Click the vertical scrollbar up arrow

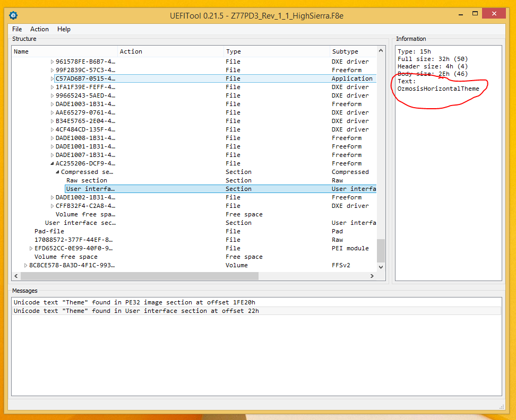click(381, 51)
